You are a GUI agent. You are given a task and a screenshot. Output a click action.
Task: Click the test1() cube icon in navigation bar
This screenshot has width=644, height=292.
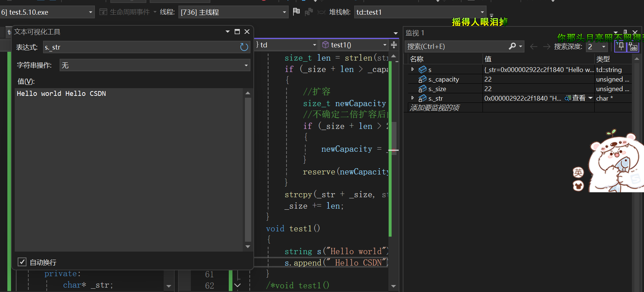pyautogui.click(x=325, y=45)
